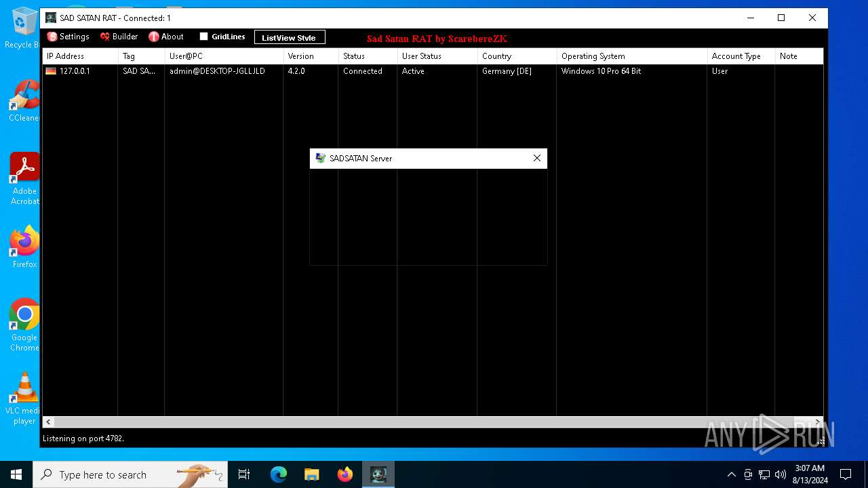The image size is (868, 488).
Task: Open the Builder menu
Action: pyautogui.click(x=119, y=37)
